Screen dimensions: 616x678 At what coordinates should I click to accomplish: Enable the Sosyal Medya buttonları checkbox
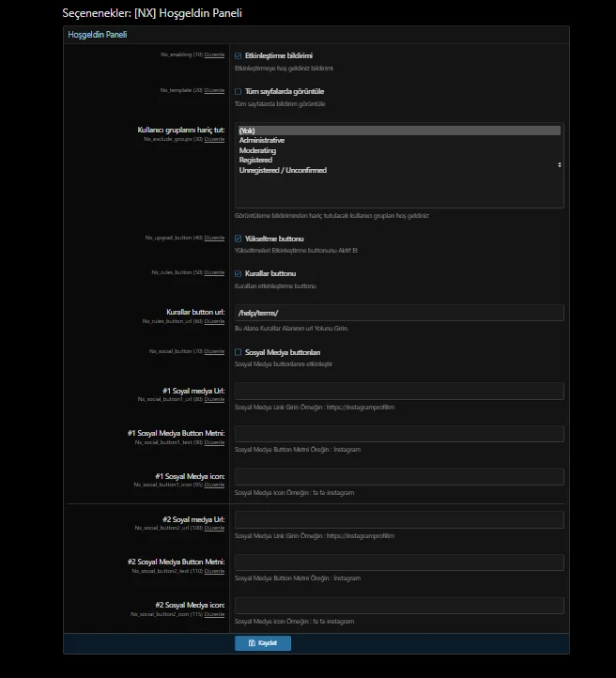239,352
